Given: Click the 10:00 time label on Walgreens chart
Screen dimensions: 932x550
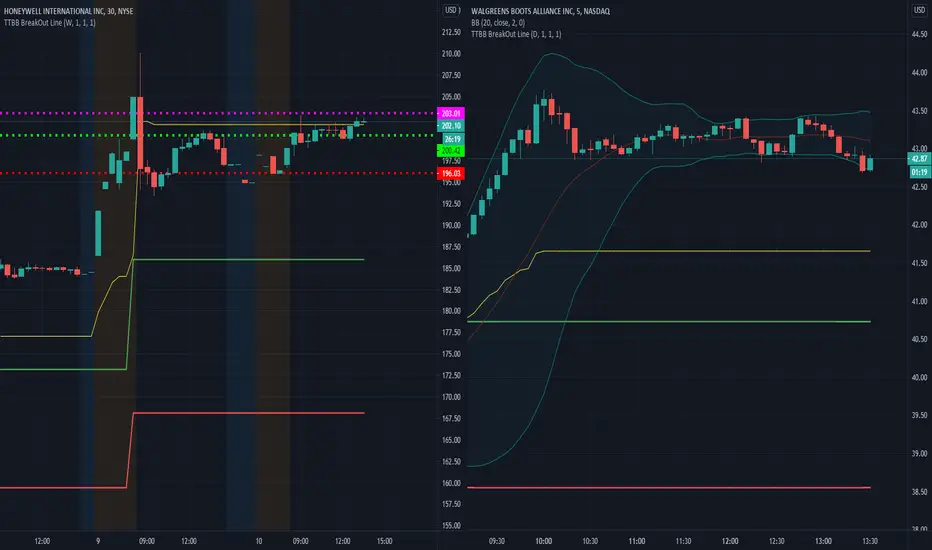Looking at the screenshot, I should (x=543, y=541).
